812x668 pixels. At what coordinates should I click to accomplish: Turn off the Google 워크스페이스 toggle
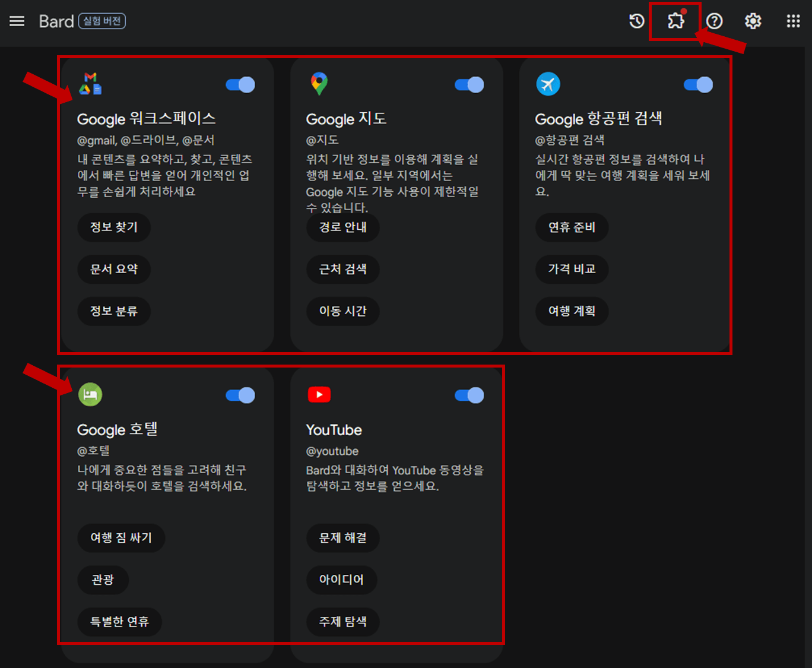point(240,85)
